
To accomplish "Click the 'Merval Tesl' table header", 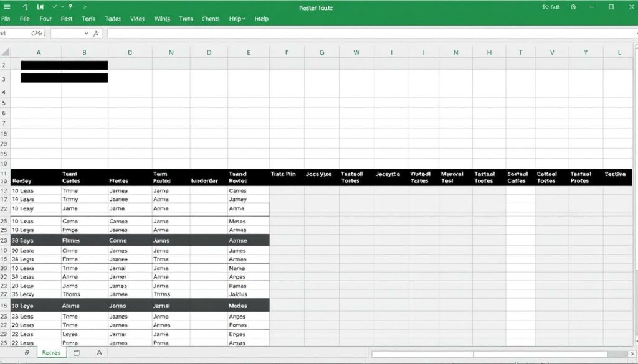I will click(x=452, y=177).
